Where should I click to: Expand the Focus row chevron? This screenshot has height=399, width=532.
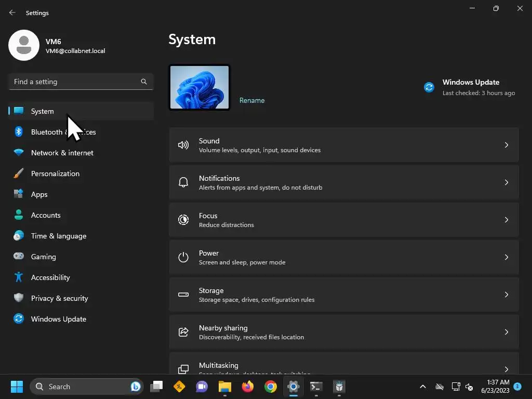click(x=506, y=220)
